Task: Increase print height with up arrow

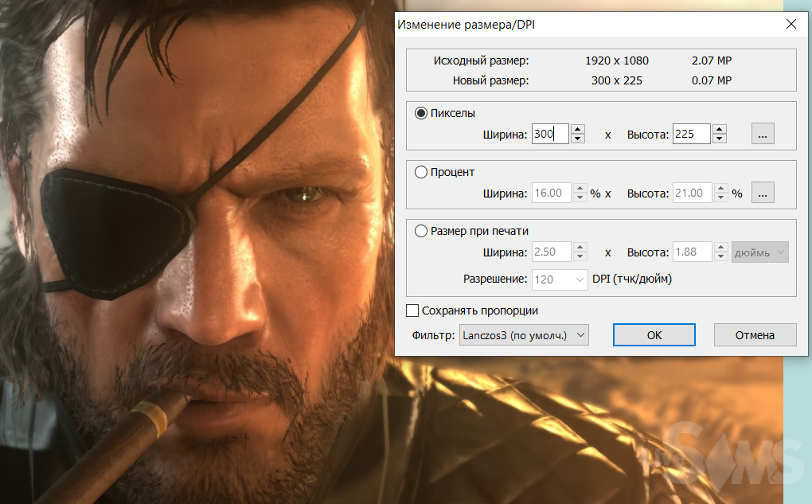Action: (721, 247)
